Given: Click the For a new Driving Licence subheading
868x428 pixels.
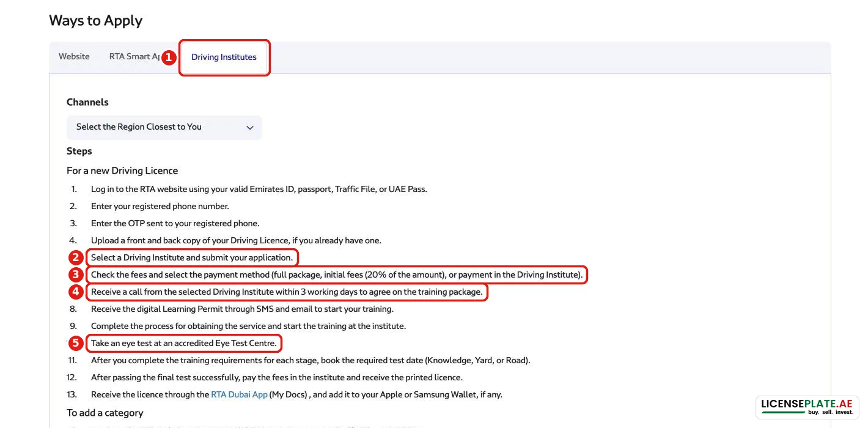Looking at the screenshot, I should (x=122, y=171).
